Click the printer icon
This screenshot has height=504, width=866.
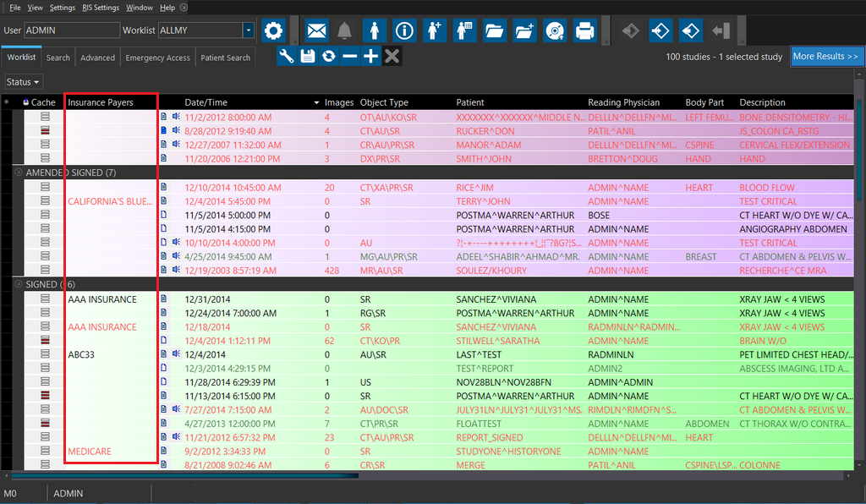pyautogui.click(x=584, y=31)
